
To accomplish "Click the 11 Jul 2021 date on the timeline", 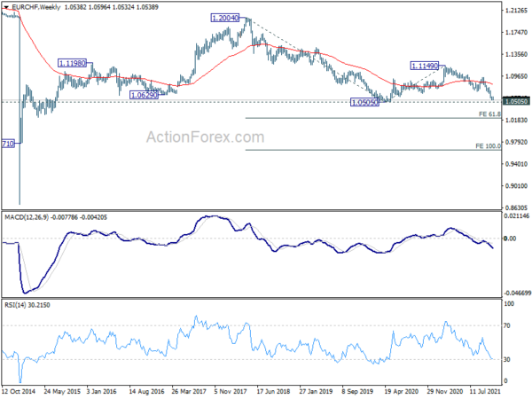I will coord(485,392).
